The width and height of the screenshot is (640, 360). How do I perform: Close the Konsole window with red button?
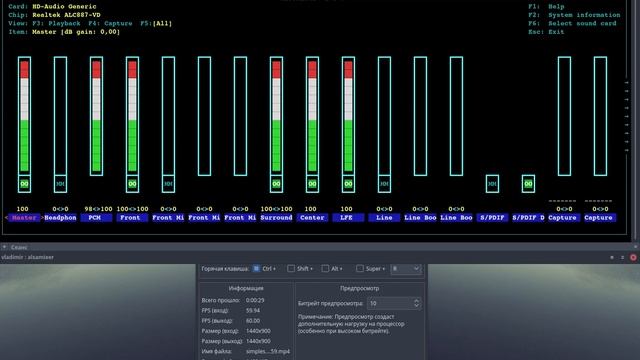pos(633,258)
